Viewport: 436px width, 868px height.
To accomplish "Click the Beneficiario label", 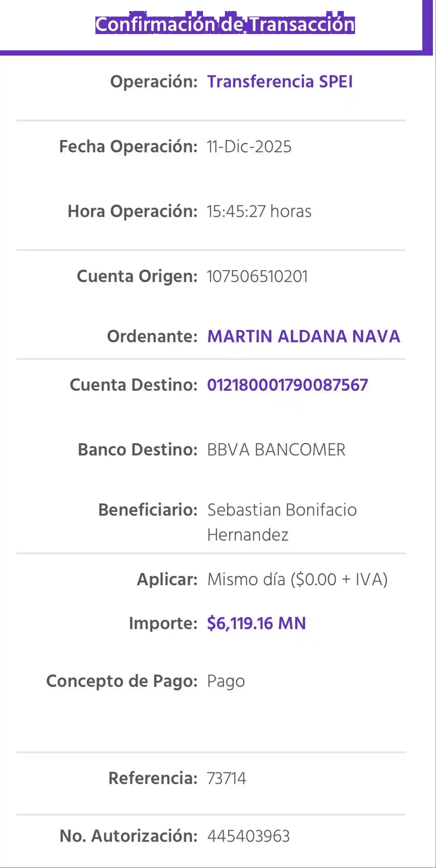I will (x=148, y=510).
